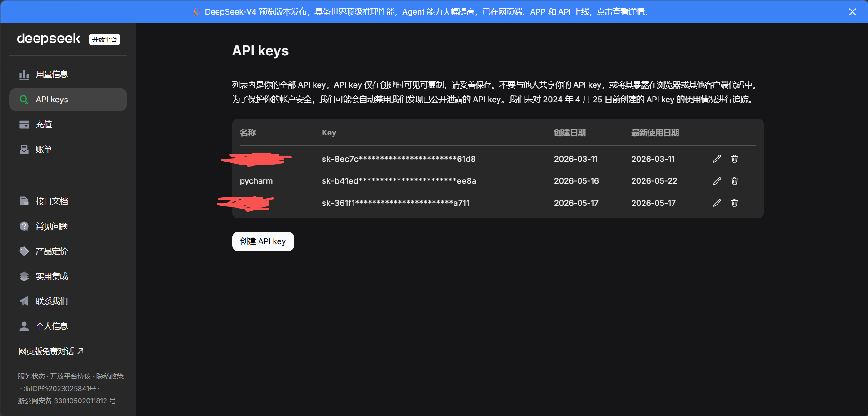The image size is (868, 416).
Task: Open the 用量信息 menu item
Action: [68, 75]
